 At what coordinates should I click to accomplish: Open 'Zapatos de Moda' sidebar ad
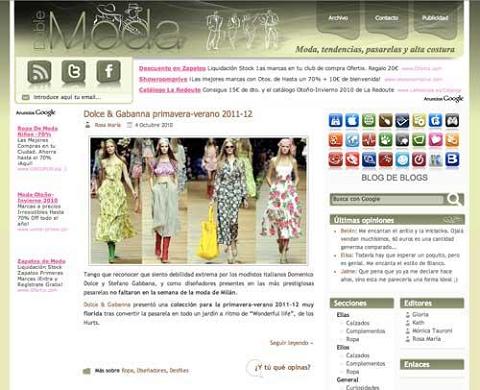coord(41,261)
